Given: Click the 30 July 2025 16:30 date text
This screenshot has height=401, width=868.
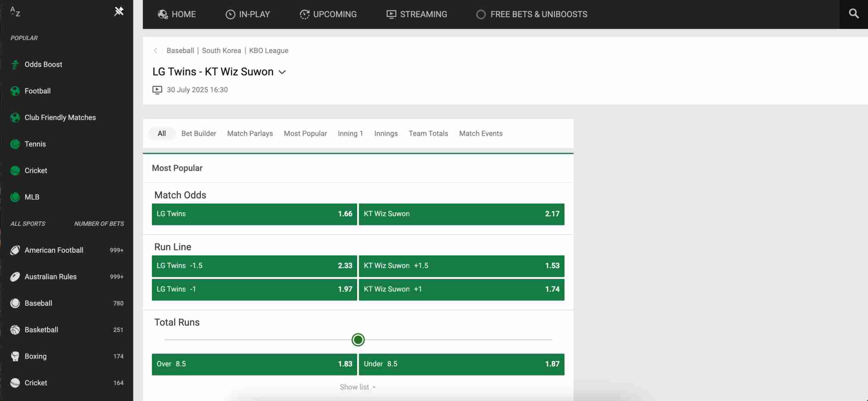Looking at the screenshot, I should (197, 90).
